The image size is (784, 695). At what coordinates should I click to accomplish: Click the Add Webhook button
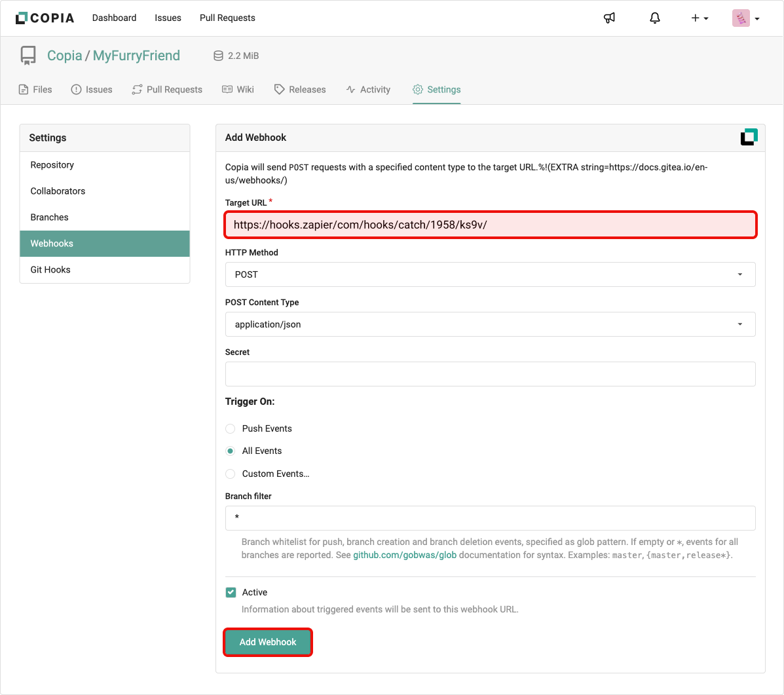tap(267, 642)
